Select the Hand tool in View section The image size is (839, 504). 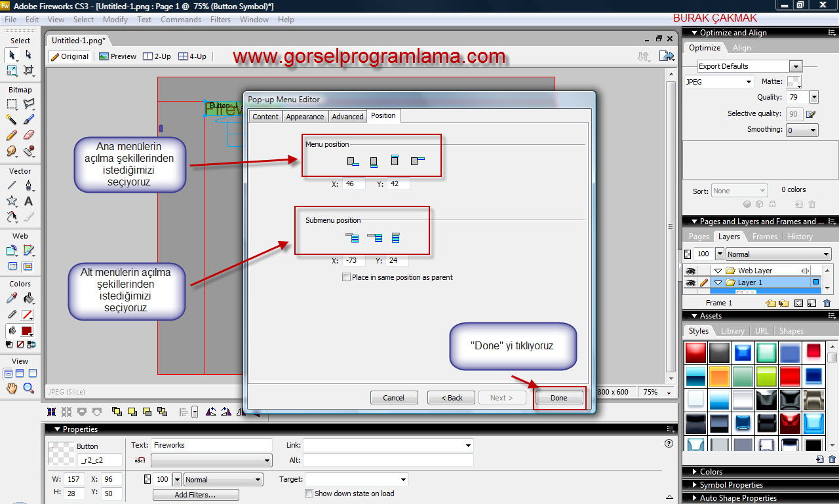(x=12, y=388)
